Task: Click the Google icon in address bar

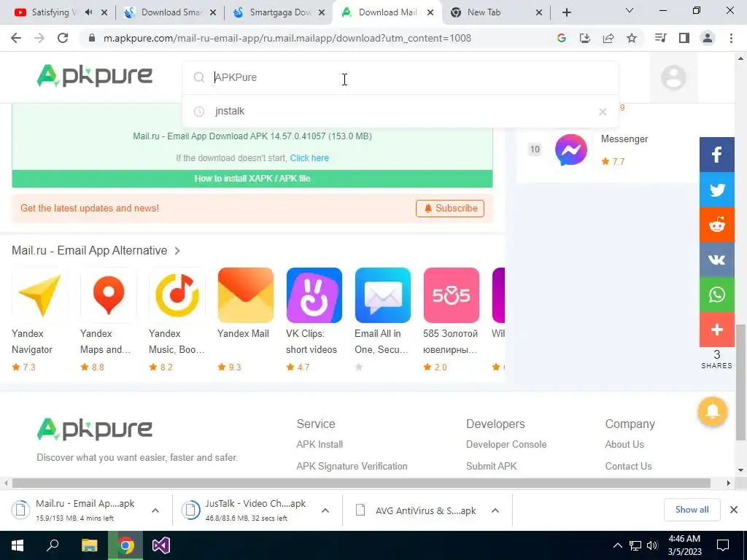Action: pos(561,38)
